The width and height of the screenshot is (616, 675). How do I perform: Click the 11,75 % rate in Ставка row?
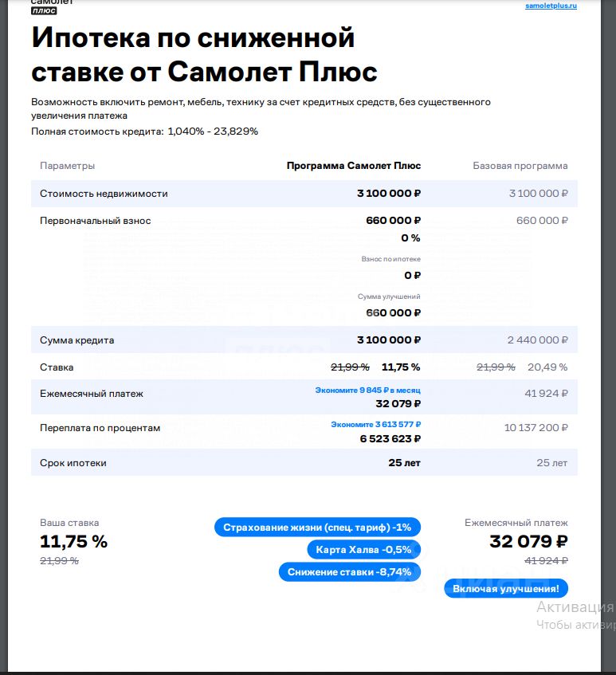pos(401,367)
